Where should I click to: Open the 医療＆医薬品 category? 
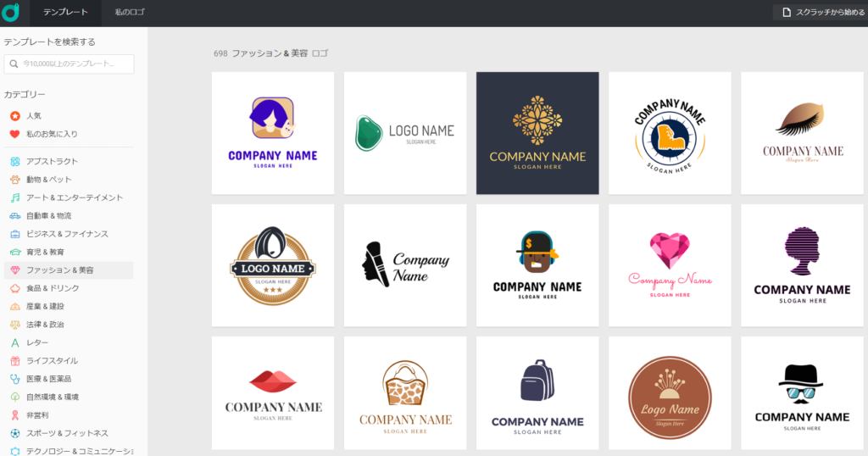48,379
